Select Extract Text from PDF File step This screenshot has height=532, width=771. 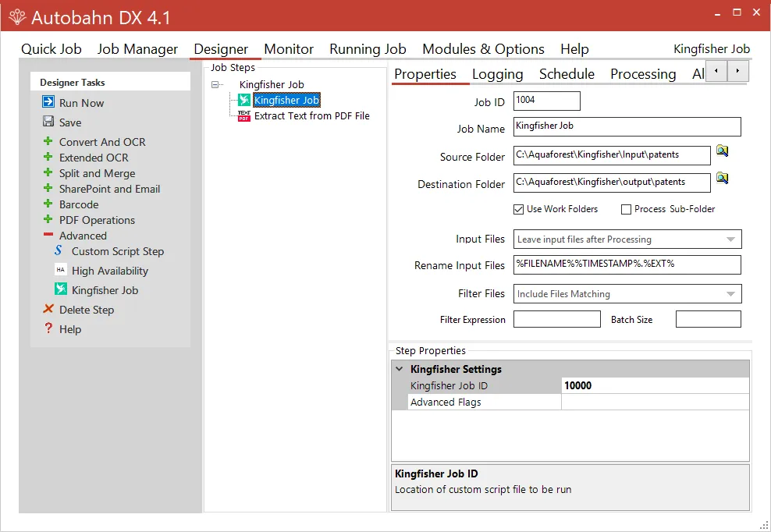[311, 115]
